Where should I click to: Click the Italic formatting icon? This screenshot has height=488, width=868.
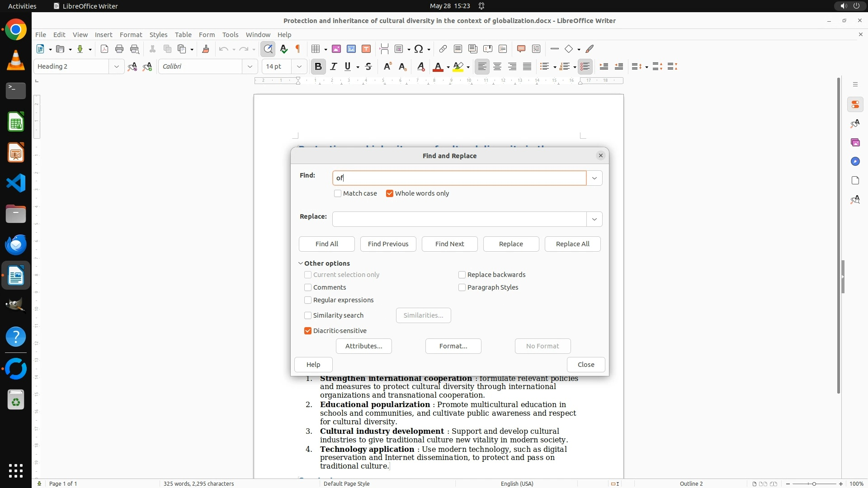(x=333, y=66)
